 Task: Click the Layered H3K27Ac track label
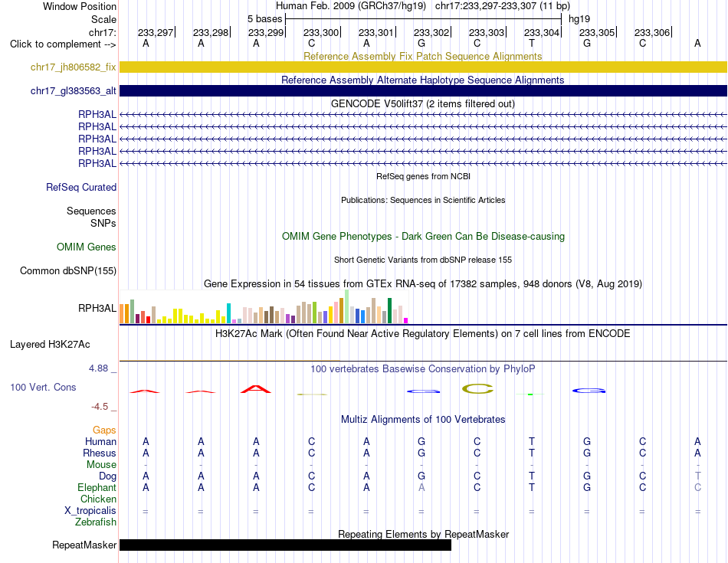[x=50, y=345]
